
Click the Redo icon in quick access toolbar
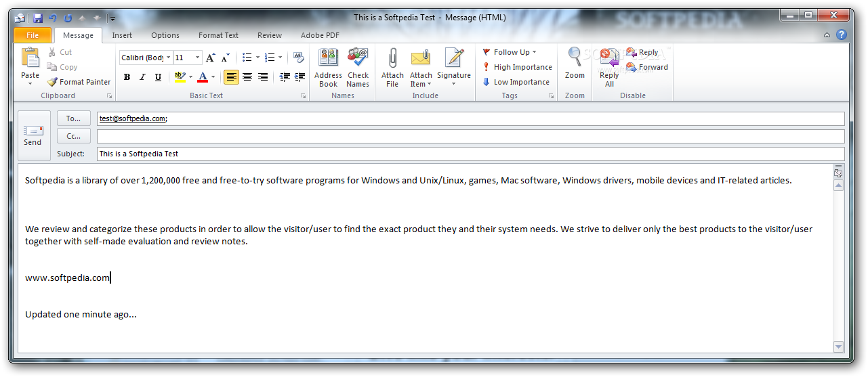tap(68, 18)
